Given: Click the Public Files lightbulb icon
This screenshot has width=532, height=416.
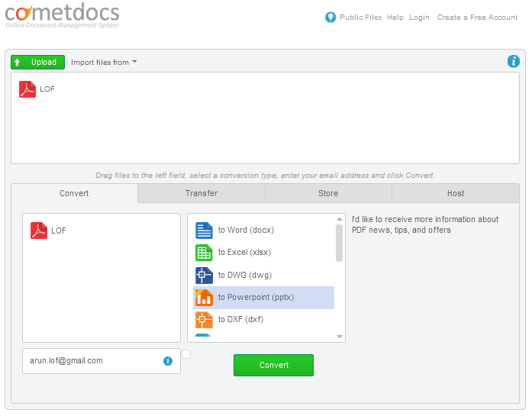Looking at the screenshot, I should click(x=330, y=17).
